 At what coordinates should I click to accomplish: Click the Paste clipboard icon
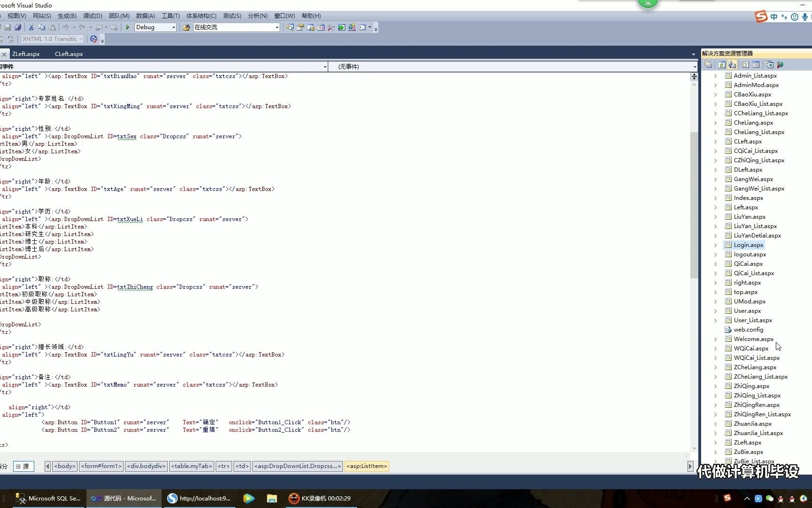point(52,27)
